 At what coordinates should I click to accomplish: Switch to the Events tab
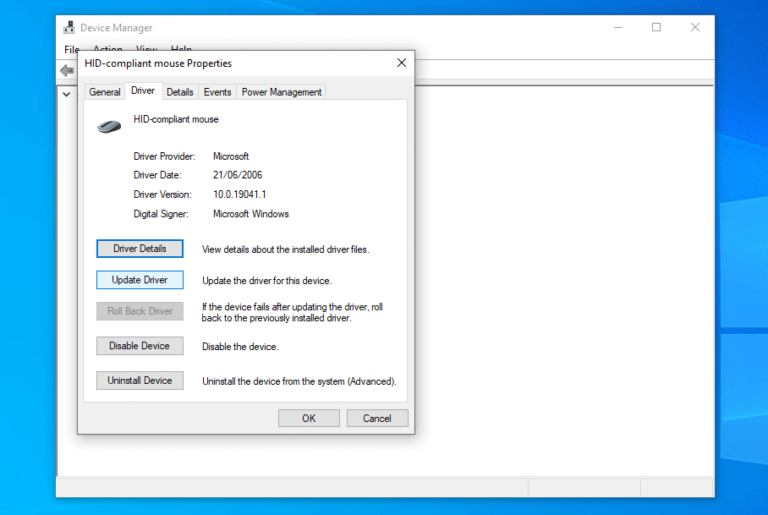point(217,92)
